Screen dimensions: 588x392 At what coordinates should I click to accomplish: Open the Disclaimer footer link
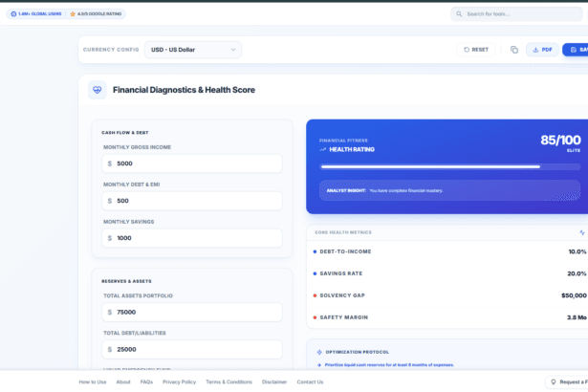pyautogui.click(x=274, y=381)
